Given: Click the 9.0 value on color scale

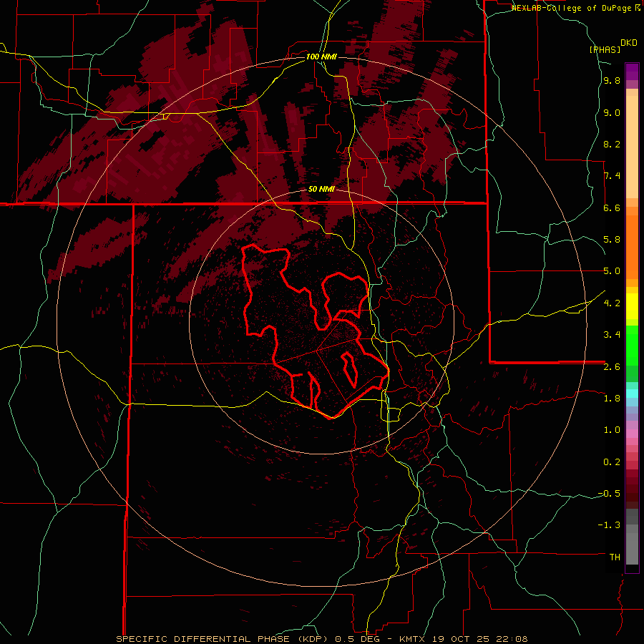Looking at the screenshot, I should [612, 112].
